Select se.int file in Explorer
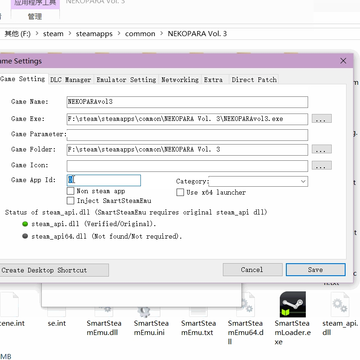 57,323
